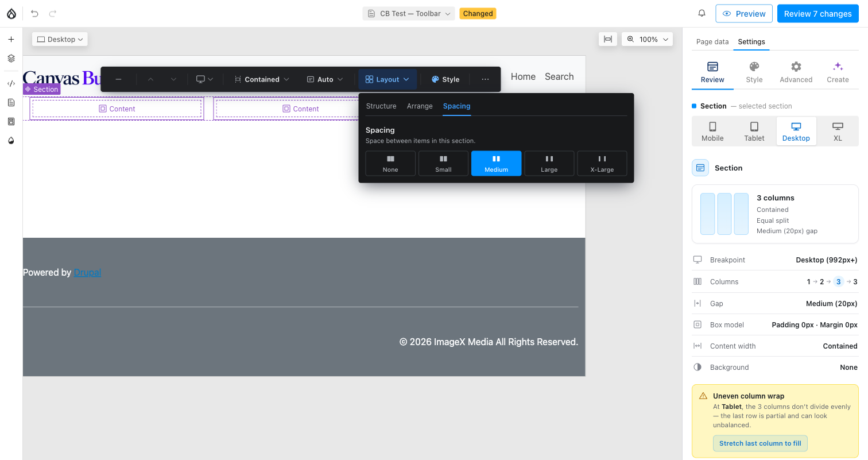Click the Section icon in settings panel
Image resolution: width=868 pixels, height=460 pixels.
click(x=700, y=168)
